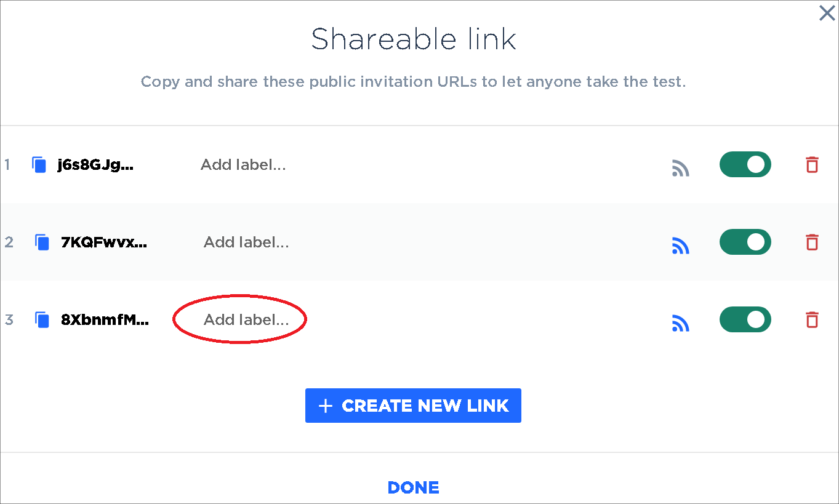Delete link 8XbnmfM with trash icon

(x=813, y=319)
